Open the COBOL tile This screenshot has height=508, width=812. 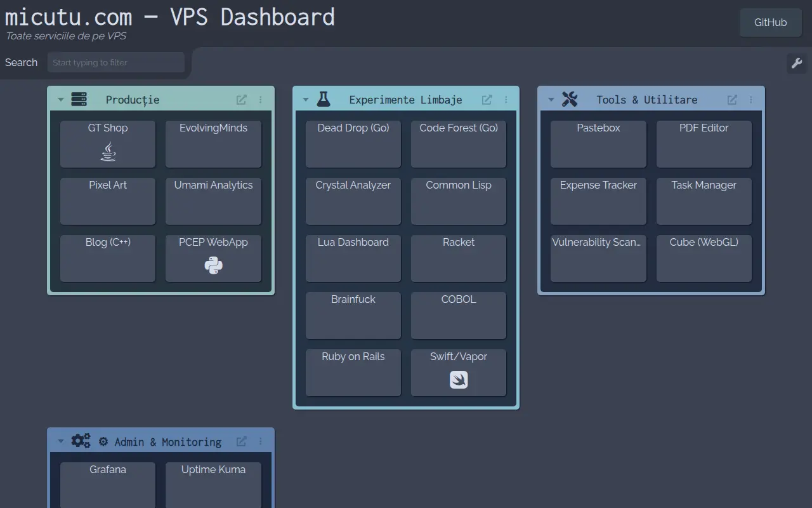tap(459, 316)
